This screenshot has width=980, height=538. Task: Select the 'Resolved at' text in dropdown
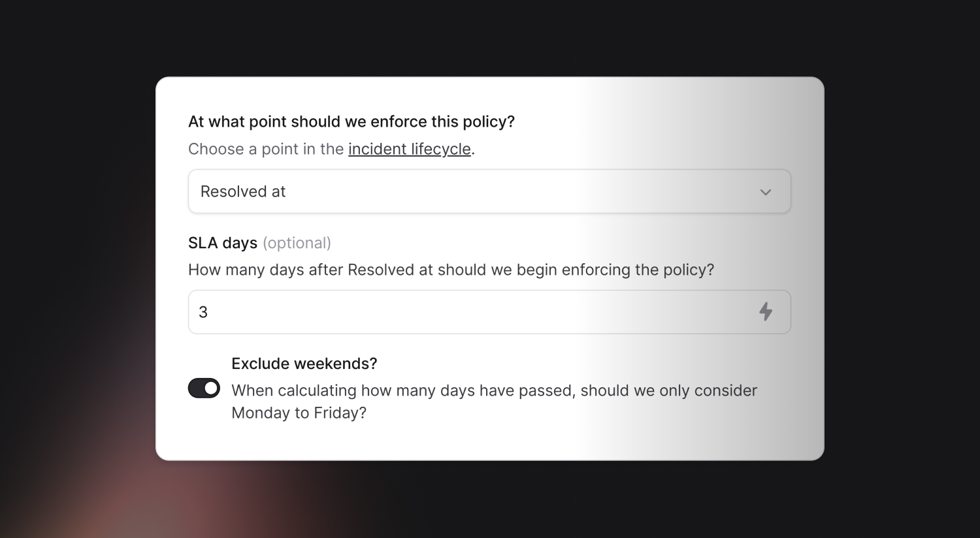point(243,191)
